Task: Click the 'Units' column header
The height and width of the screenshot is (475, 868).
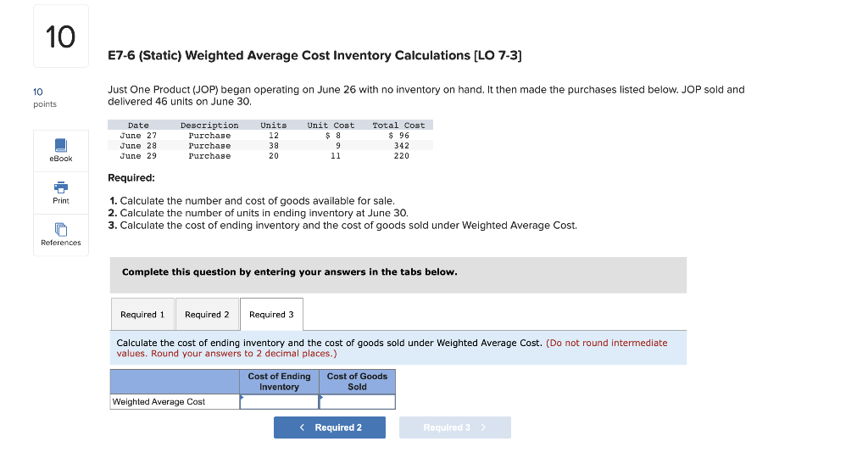Action: (x=274, y=126)
